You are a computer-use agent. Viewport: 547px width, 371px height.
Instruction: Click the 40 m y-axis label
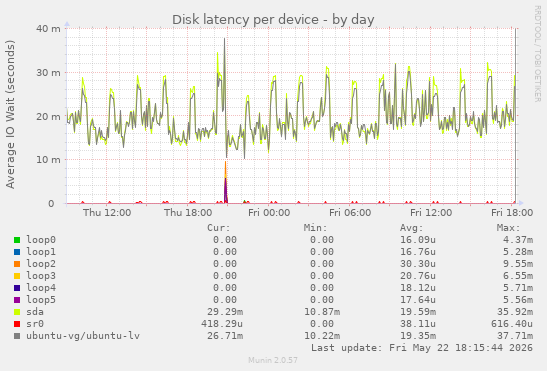(48, 29)
